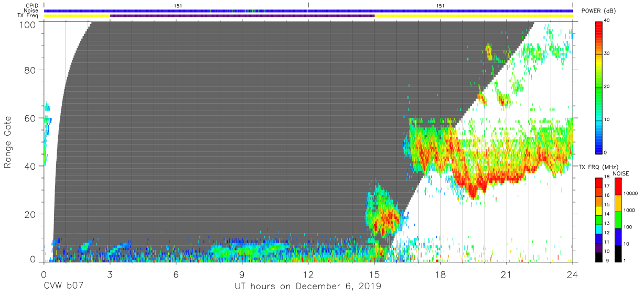This screenshot has width=644, height=297.
Task: Click the blue noise strip above the plot
Action: pyautogui.click(x=308, y=10)
